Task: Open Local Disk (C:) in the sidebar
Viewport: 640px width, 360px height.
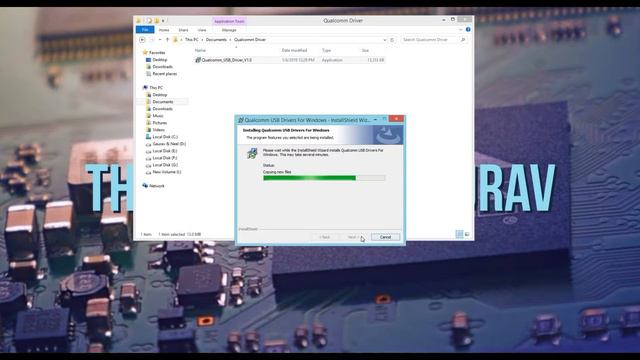Action: [165, 137]
